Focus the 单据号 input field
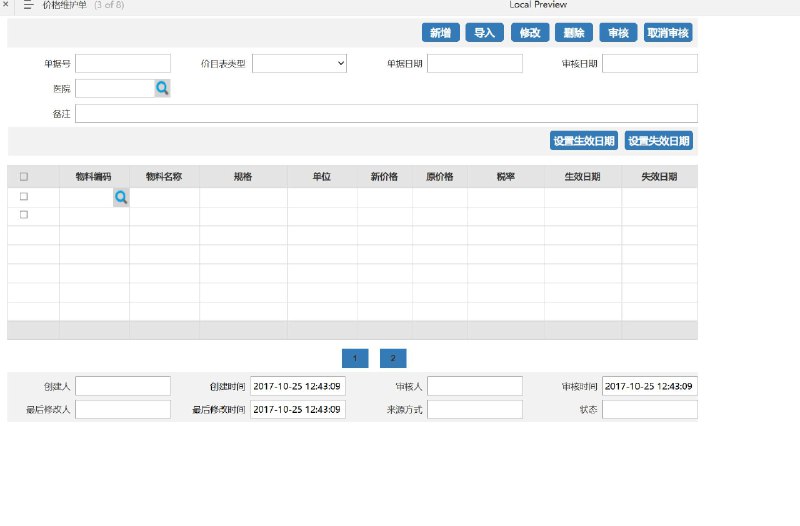 click(x=123, y=64)
